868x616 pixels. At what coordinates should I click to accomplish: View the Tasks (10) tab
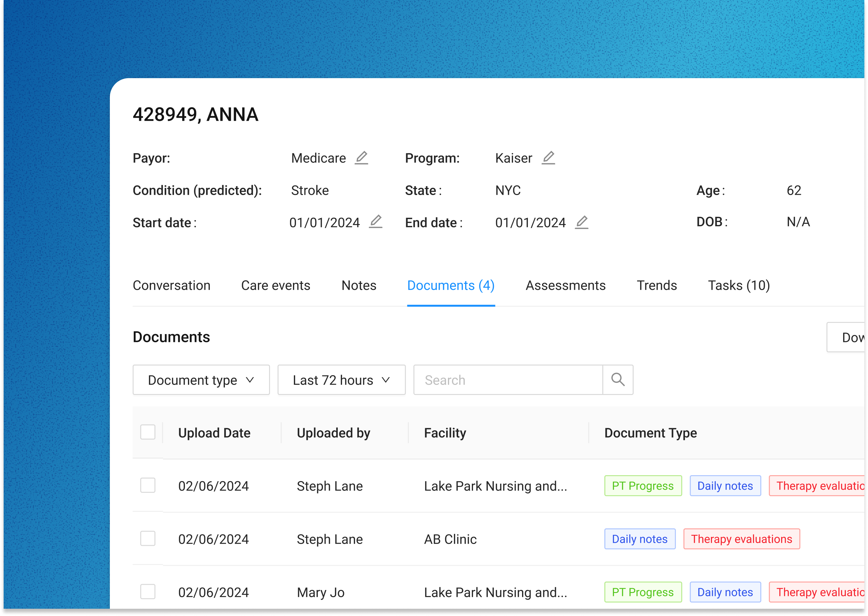(x=738, y=285)
